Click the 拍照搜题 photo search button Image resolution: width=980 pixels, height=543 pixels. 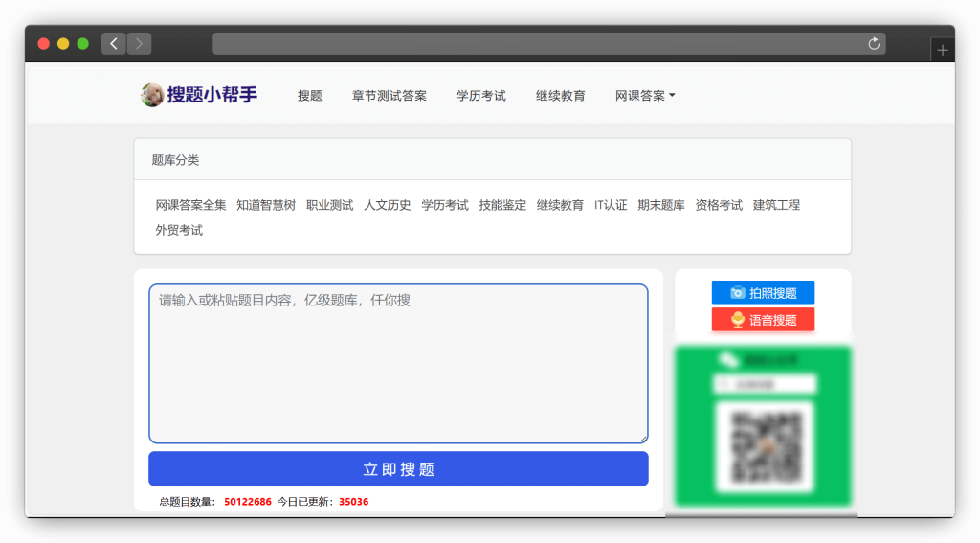coord(763,293)
